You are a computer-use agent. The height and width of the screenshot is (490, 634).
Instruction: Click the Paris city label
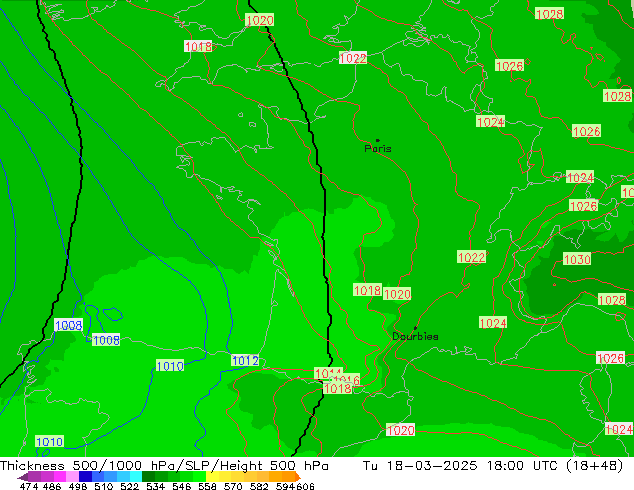[x=378, y=149]
